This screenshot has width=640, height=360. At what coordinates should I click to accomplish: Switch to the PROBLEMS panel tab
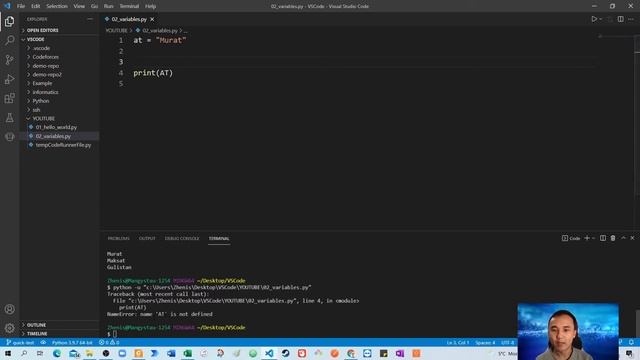pos(118,238)
